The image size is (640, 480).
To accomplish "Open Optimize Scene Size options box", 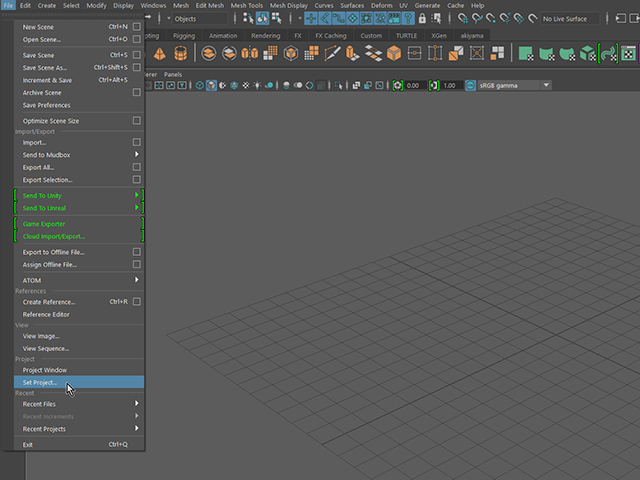I will click(x=137, y=121).
